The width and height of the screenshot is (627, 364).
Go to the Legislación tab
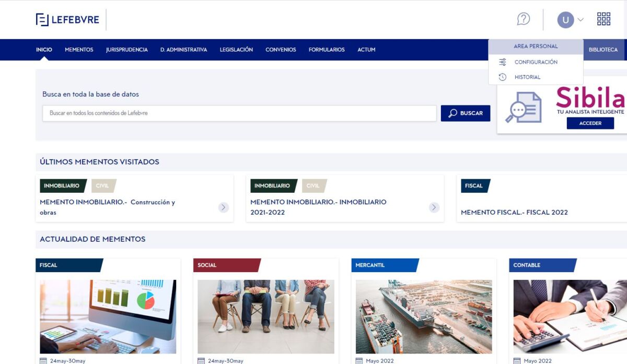(236, 50)
